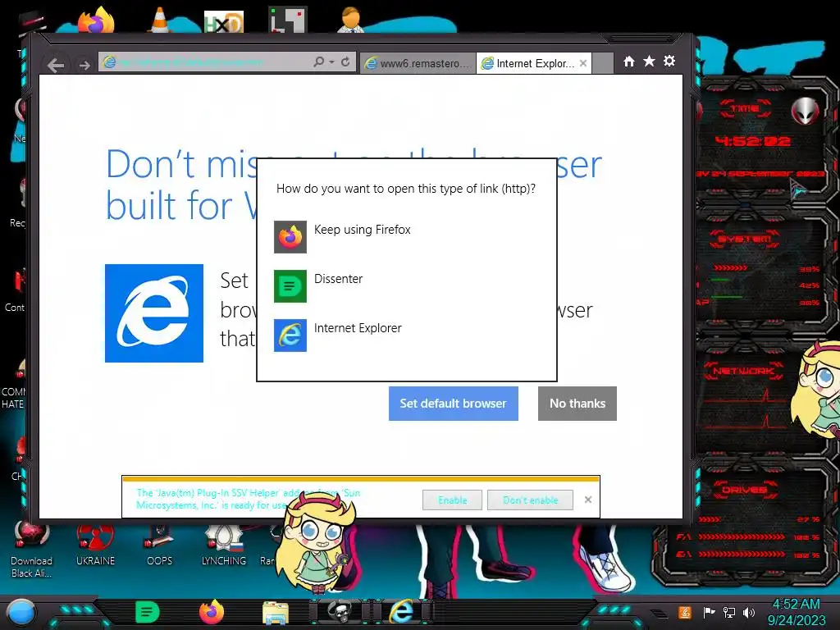
Task: Open the skull app on the taskbar
Action: point(340,612)
